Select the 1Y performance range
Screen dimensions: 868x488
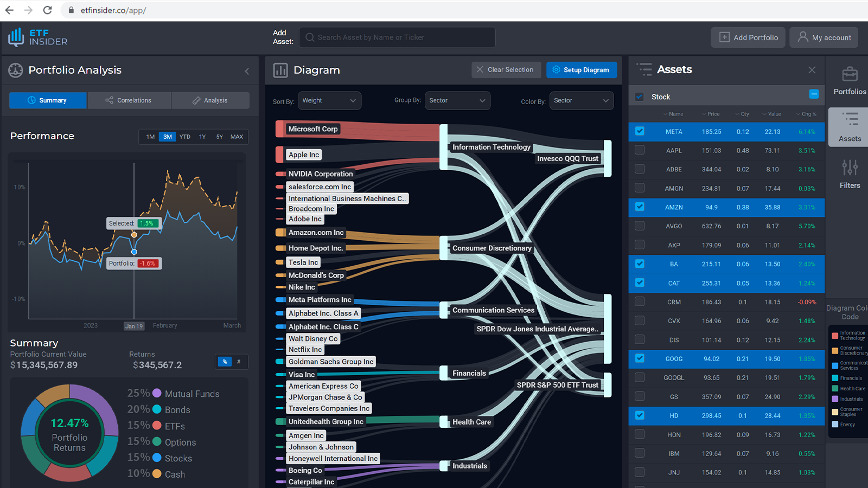pyautogui.click(x=202, y=137)
